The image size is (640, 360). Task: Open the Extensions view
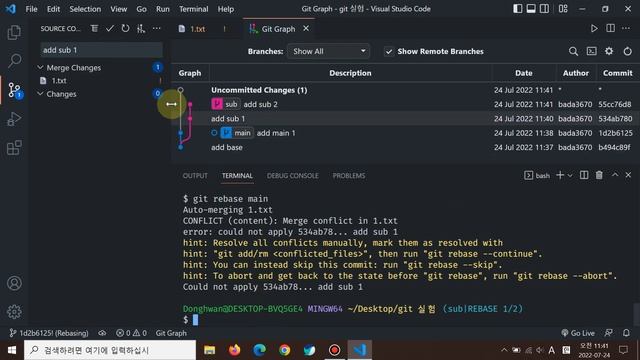14,148
